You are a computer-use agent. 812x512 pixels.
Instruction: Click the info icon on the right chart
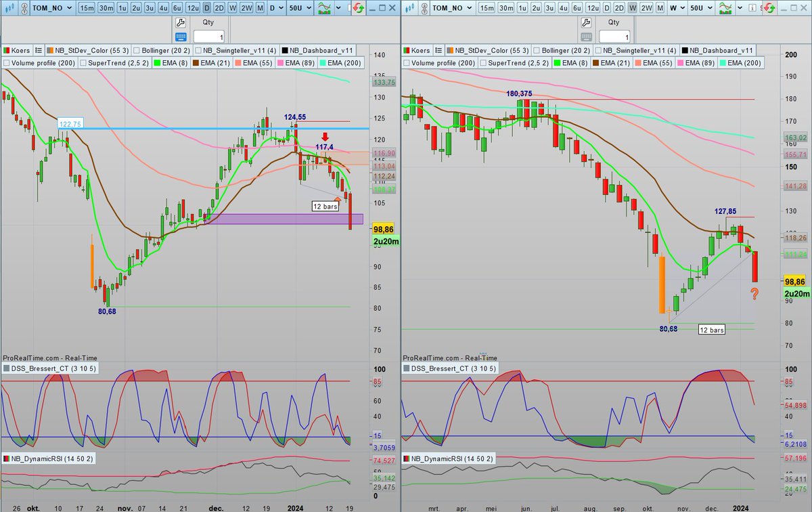tap(752, 7)
